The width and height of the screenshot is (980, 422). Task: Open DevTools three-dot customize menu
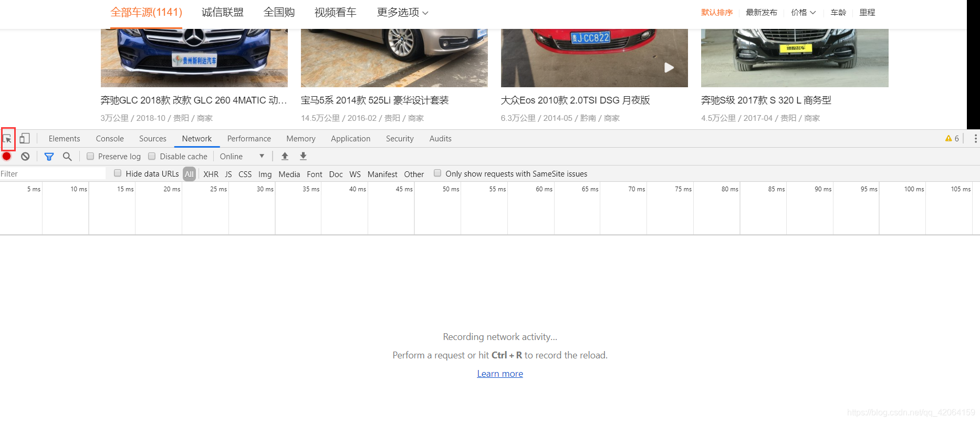click(975, 138)
